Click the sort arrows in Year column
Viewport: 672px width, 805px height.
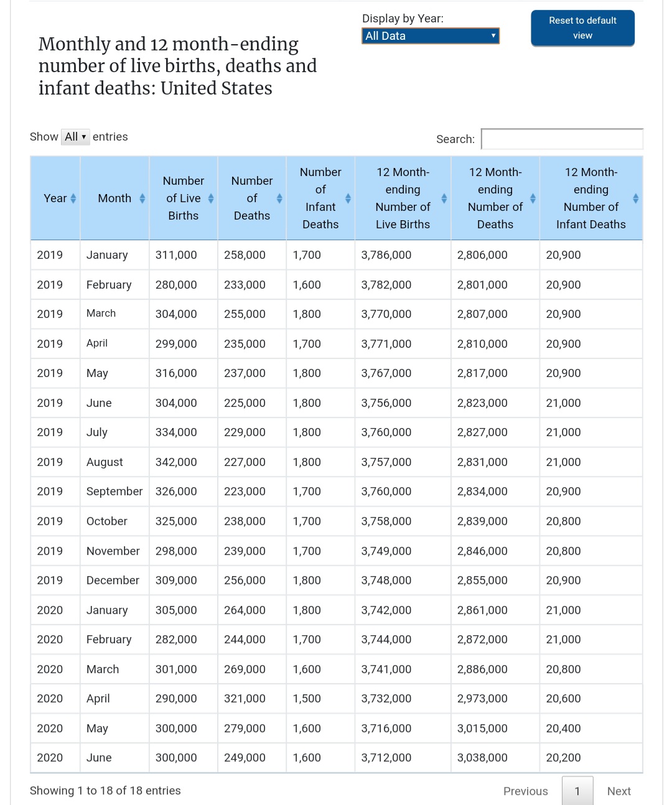(x=73, y=198)
